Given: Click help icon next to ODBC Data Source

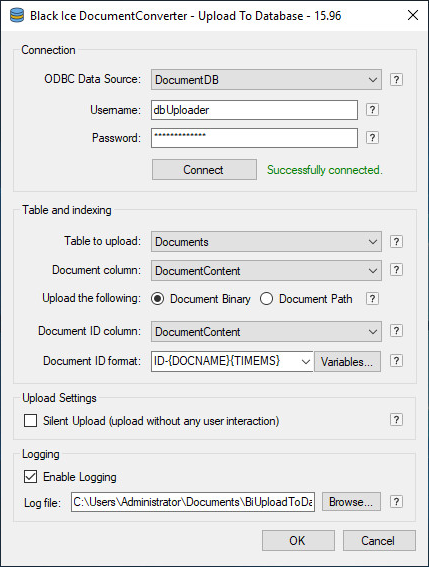Looking at the screenshot, I should pyautogui.click(x=396, y=79).
